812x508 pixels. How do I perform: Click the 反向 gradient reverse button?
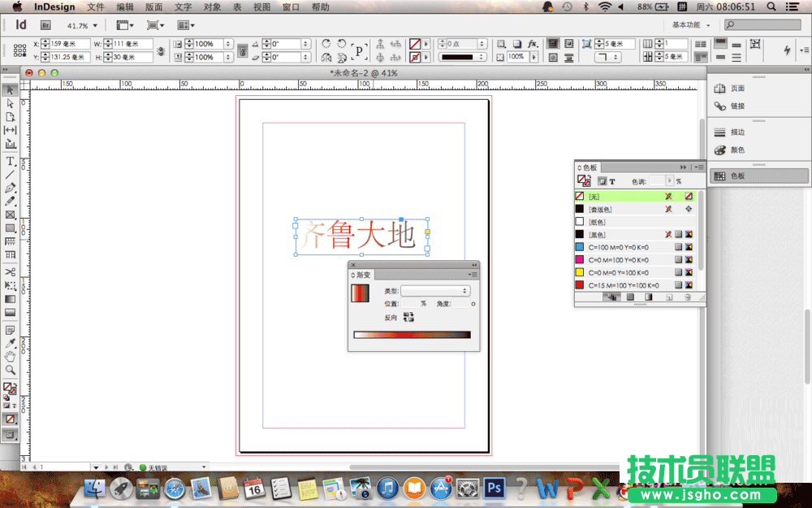[408, 316]
